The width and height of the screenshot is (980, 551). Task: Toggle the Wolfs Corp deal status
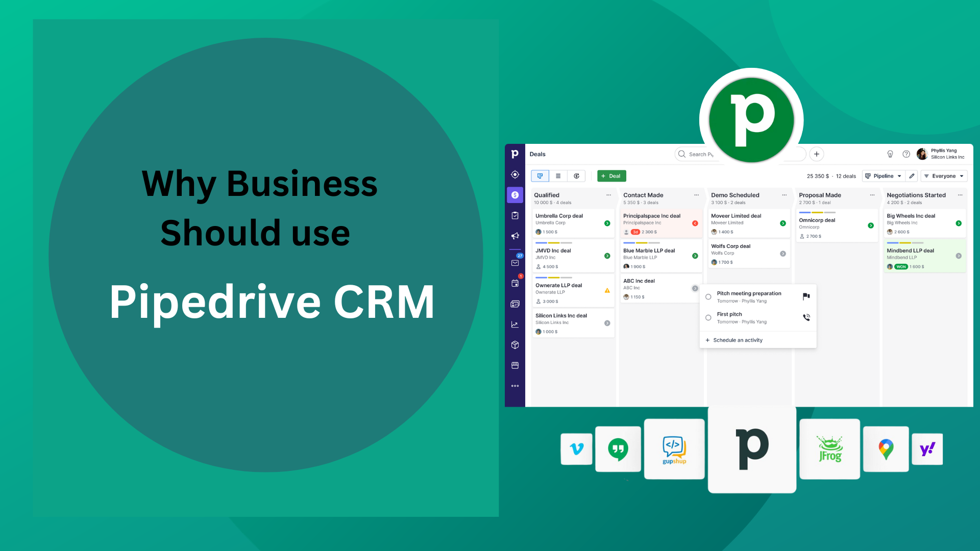[783, 254]
